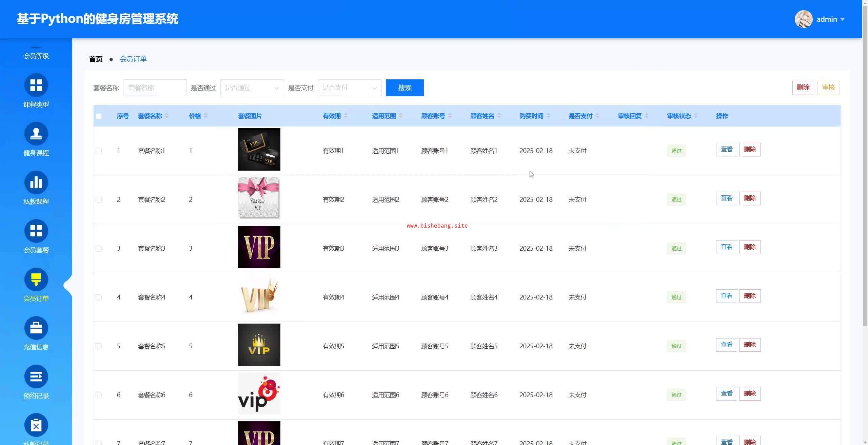This screenshot has width=868, height=445.
Task: Click the 私教课程 bar chart icon
Action: point(36,182)
